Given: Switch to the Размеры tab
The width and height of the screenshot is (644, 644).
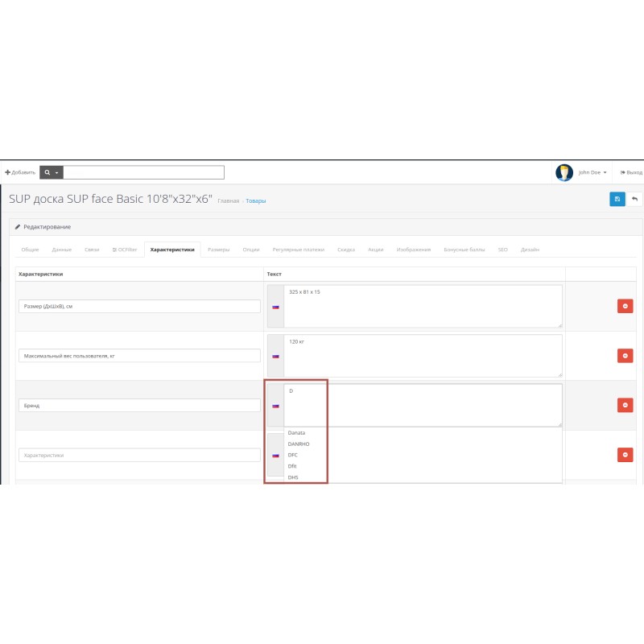Looking at the screenshot, I should [x=218, y=250].
